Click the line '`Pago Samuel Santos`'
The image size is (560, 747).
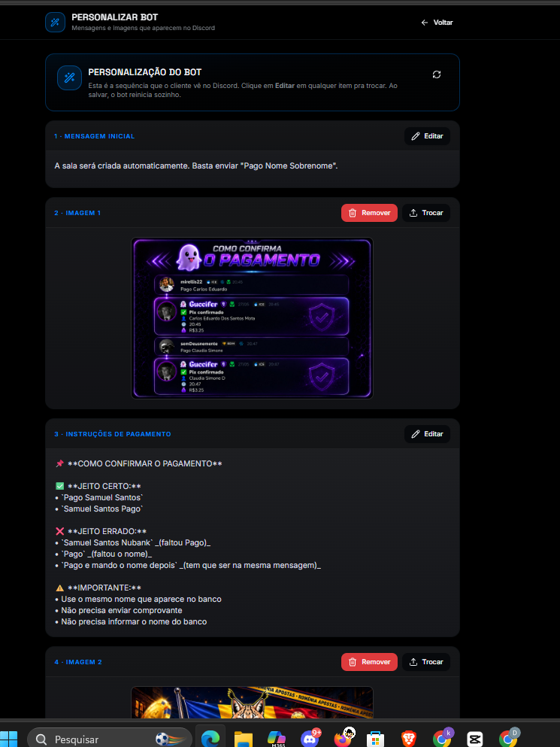click(99, 497)
